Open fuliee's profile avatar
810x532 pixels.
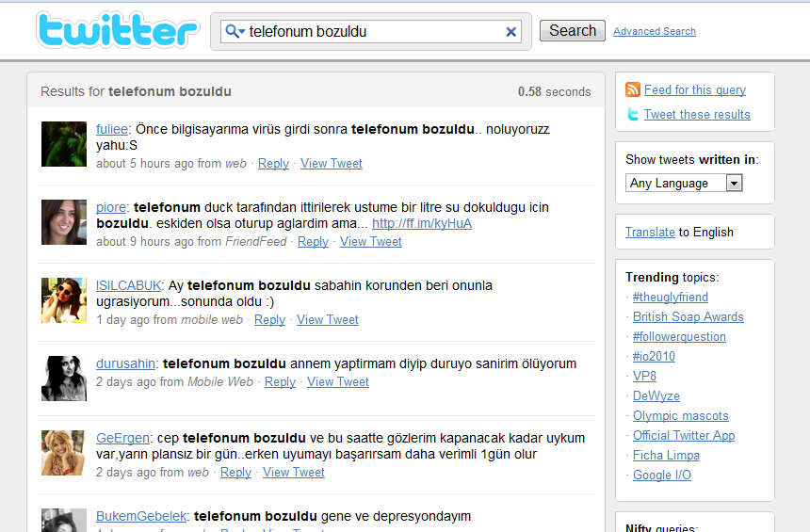pos(64,144)
